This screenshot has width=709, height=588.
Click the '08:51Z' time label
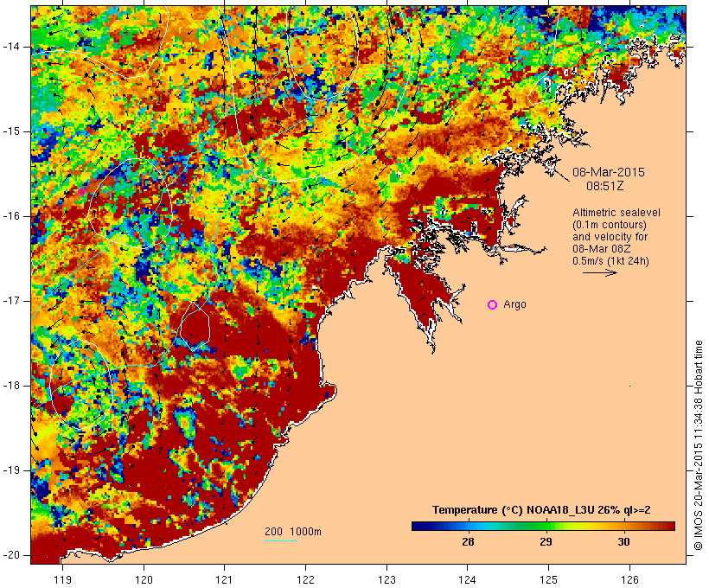coord(605,186)
